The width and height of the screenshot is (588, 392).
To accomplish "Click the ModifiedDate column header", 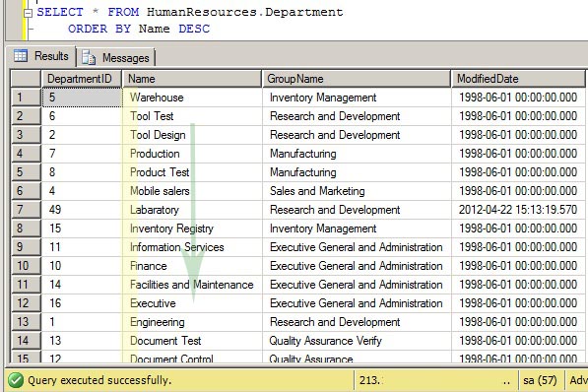I will pos(518,79).
